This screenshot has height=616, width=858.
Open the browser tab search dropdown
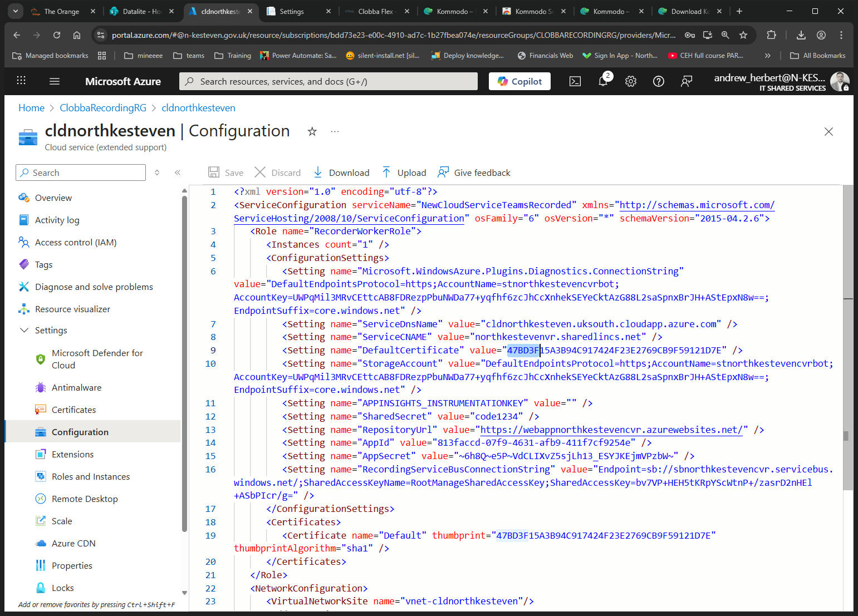[x=15, y=11]
